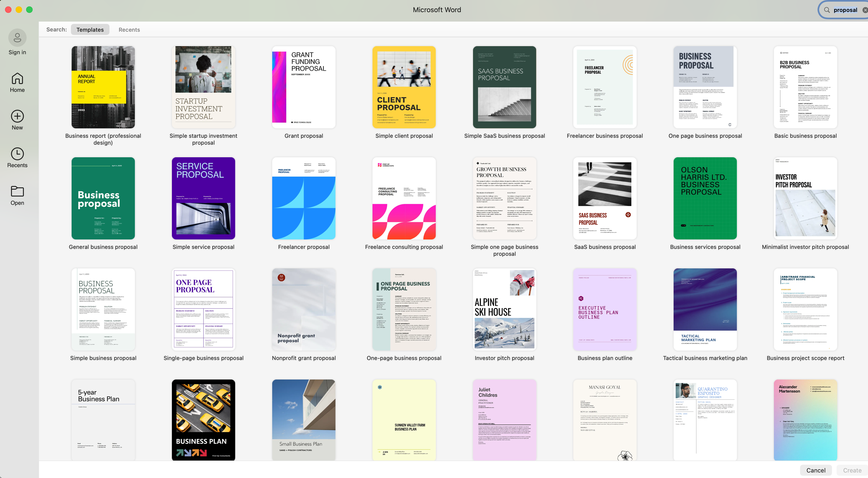The width and height of the screenshot is (868, 478).
Task: Select the 5-year Business Plan template
Action: tap(103, 420)
